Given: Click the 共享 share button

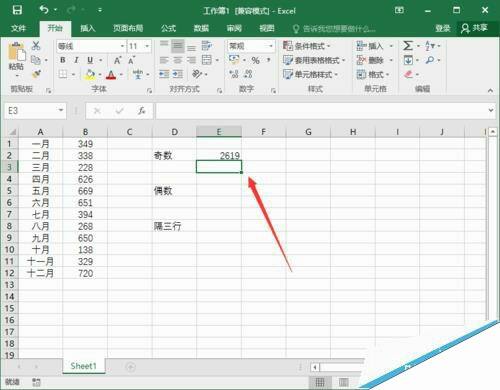Looking at the screenshot, I should coord(475,28).
